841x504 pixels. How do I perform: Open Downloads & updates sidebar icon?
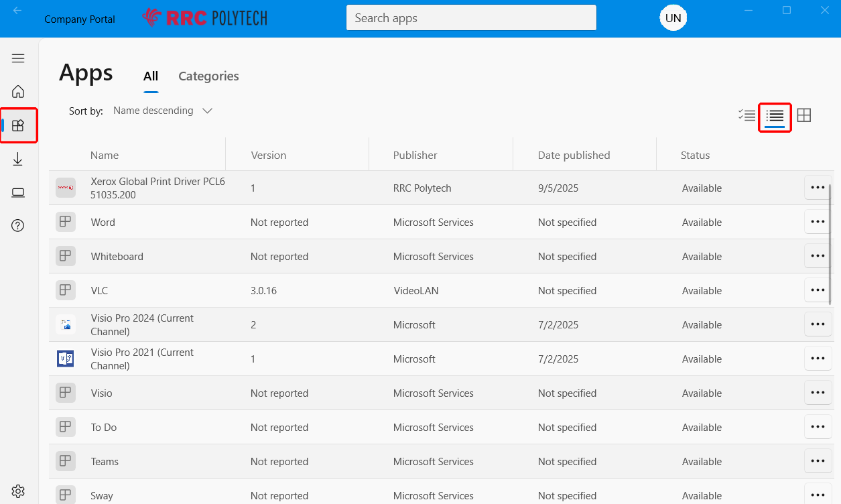18,159
